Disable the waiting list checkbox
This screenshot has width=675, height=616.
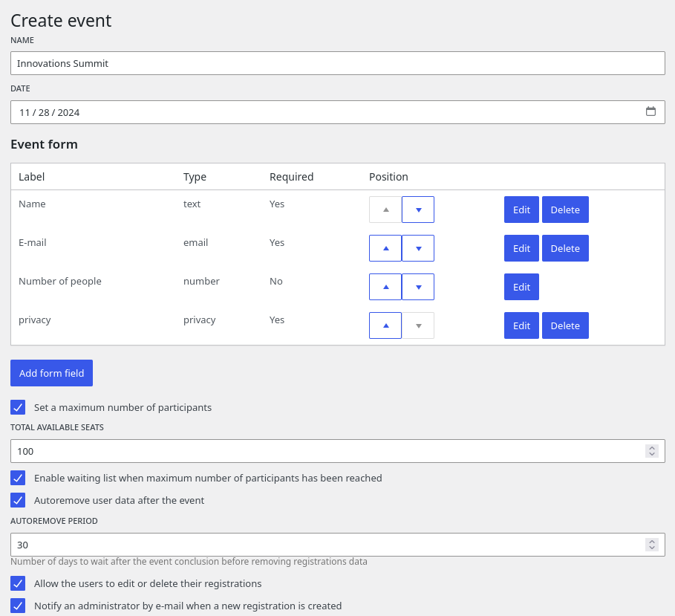click(x=18, y=478)
